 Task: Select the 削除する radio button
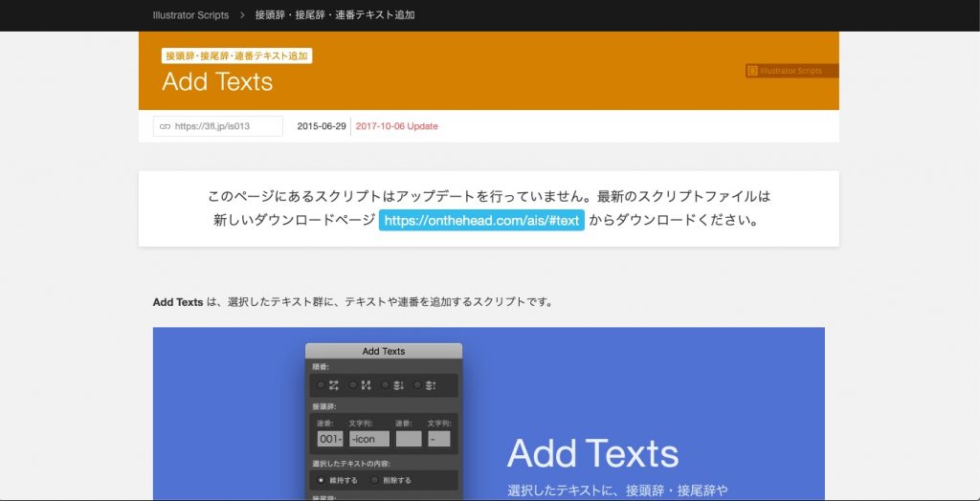tap(374, 480)
